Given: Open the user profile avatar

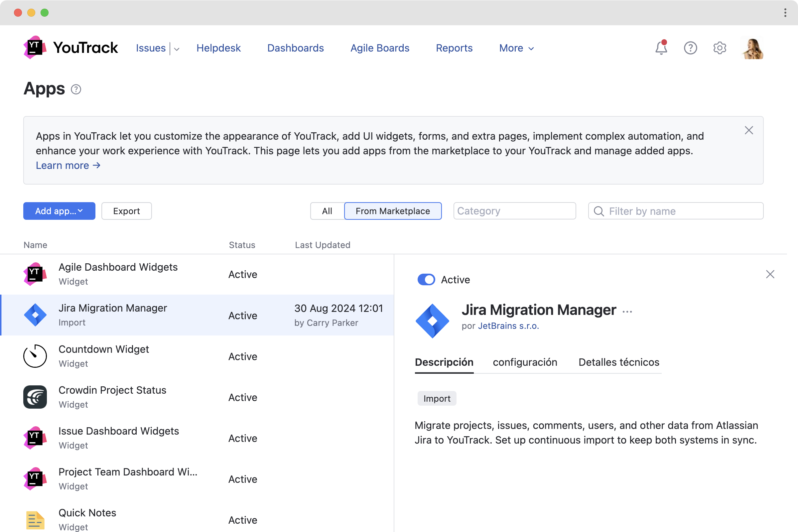Looking at the screenshot, I should click(752, 48).
